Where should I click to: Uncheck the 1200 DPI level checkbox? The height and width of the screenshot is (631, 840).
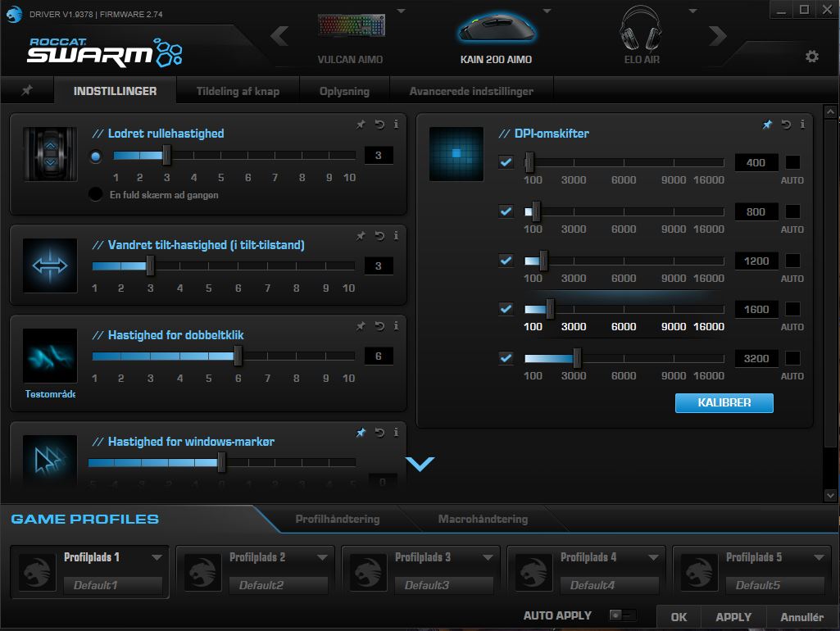pos(506,261)
